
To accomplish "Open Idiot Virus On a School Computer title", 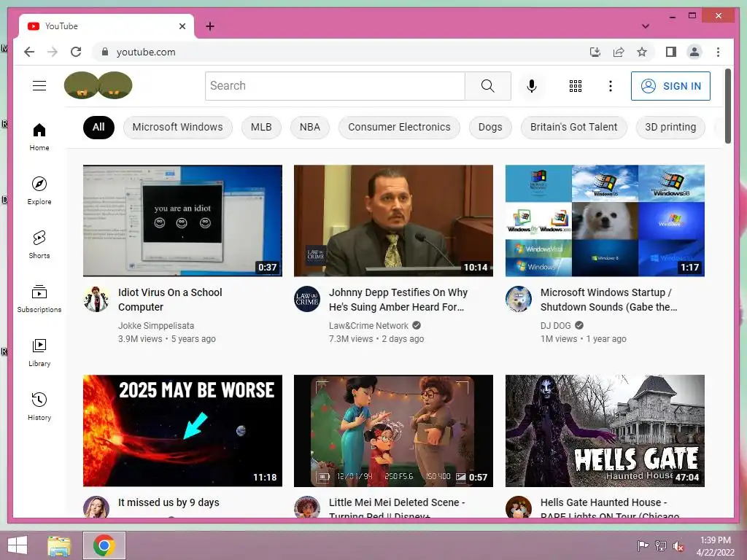I will tap(170, 300).
